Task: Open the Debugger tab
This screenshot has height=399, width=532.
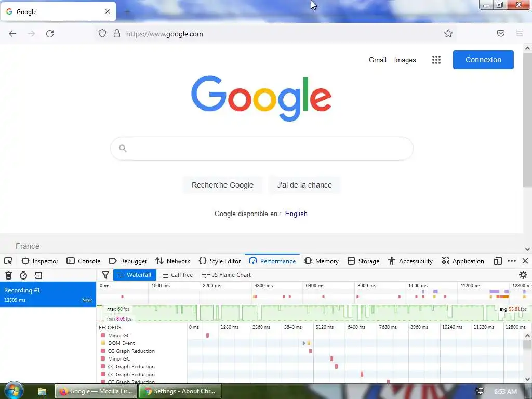Action: [x=128, y=261]
